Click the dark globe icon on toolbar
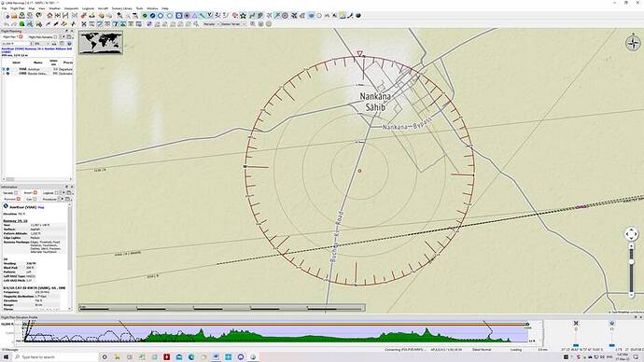This screenshot has width=644, height=362. [358, 16]
